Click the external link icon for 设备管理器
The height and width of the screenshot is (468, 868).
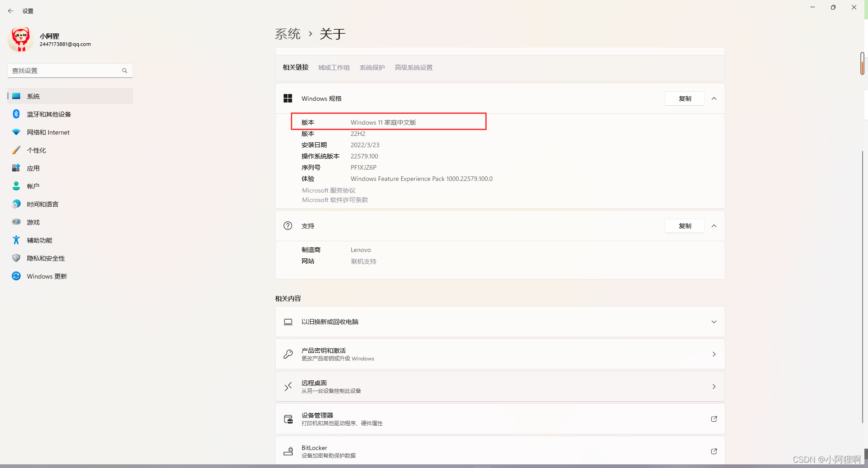click(x=714, y=419)
